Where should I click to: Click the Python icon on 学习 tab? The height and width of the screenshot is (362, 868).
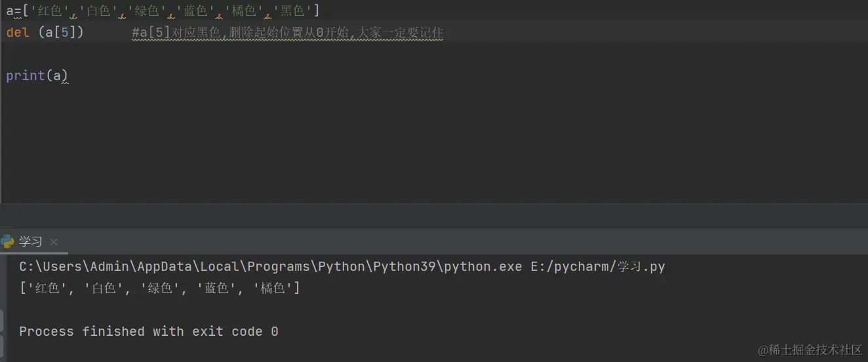(x=8, y=241)
